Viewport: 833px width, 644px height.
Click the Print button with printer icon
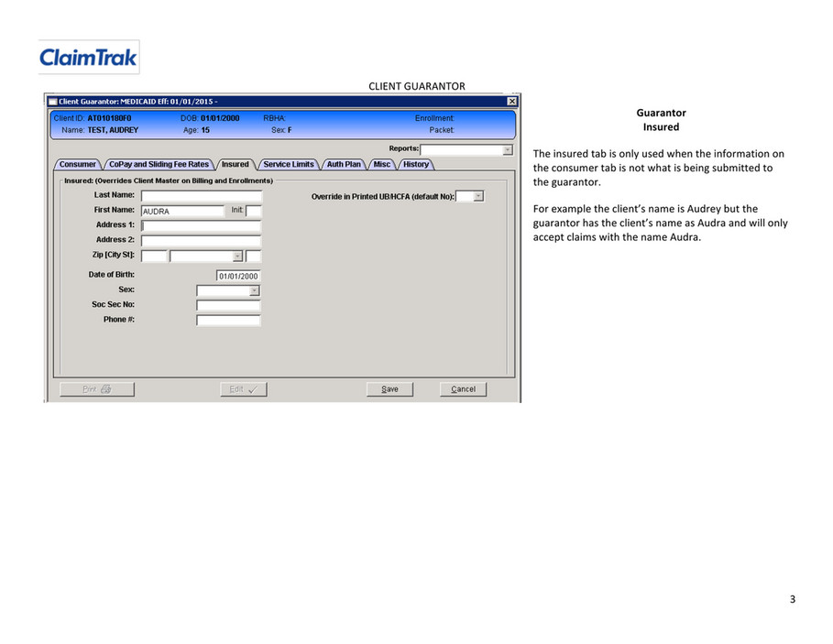pos(97,389)
